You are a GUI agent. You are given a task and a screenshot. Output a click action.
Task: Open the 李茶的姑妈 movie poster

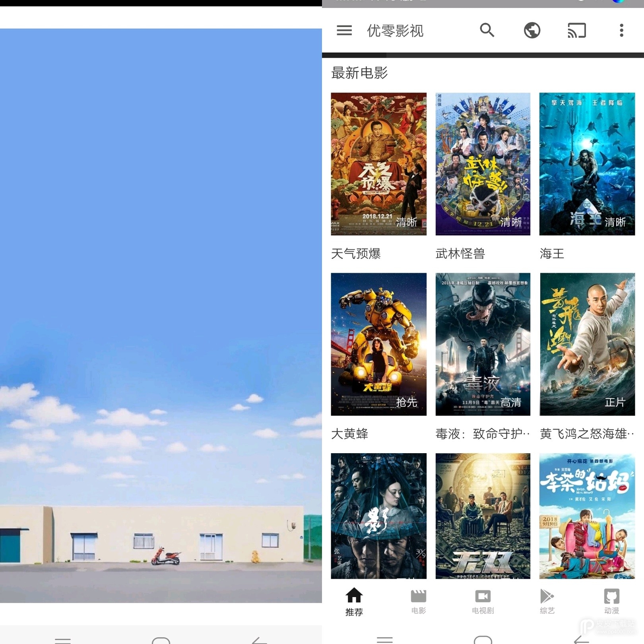coord(587,516)
